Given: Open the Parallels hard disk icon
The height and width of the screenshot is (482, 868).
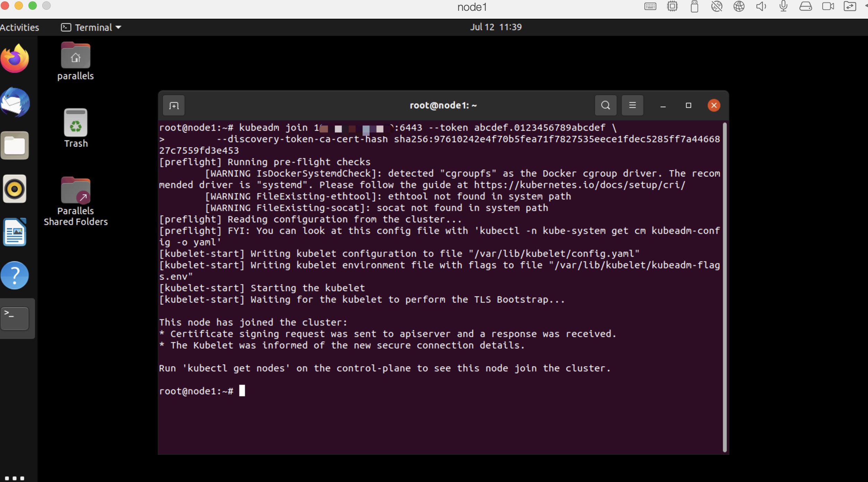Looking at the screenshot, I should tap(806, 6).
